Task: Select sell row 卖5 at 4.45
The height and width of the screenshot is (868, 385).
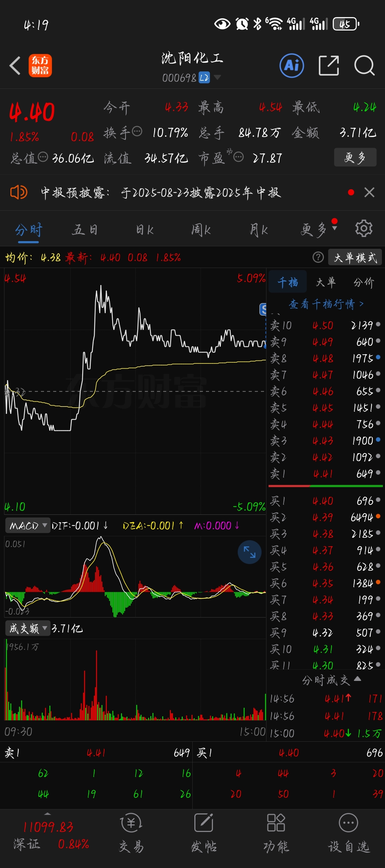Action: (x=325, y=408)
